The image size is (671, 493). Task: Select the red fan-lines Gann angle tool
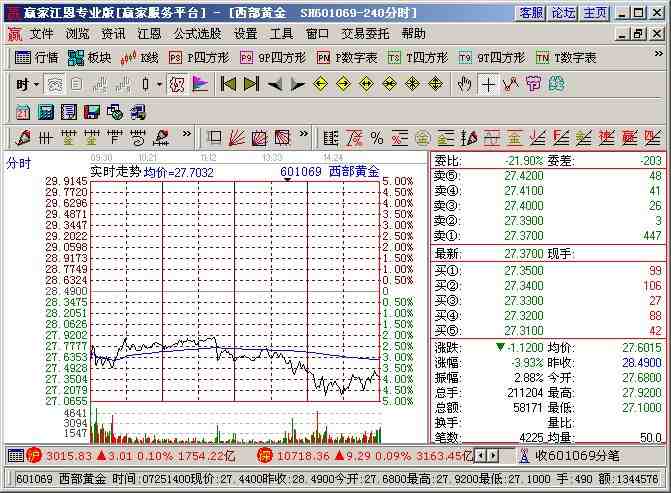pos(237,138)
